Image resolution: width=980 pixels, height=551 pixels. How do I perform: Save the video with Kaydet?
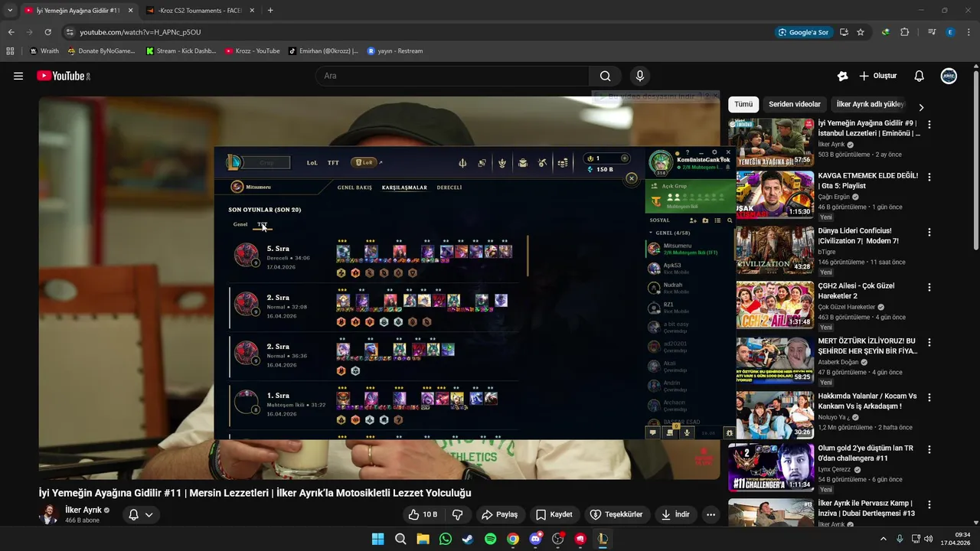(x=554, y=514)
